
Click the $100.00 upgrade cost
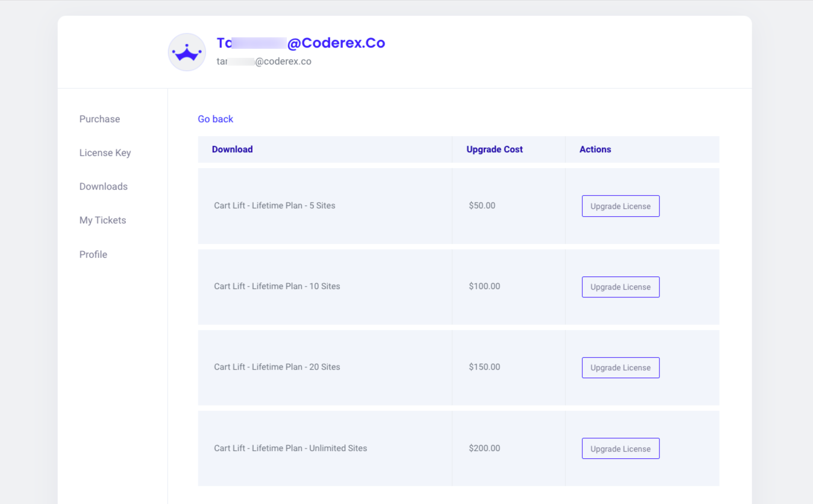(x=485, y=286)
